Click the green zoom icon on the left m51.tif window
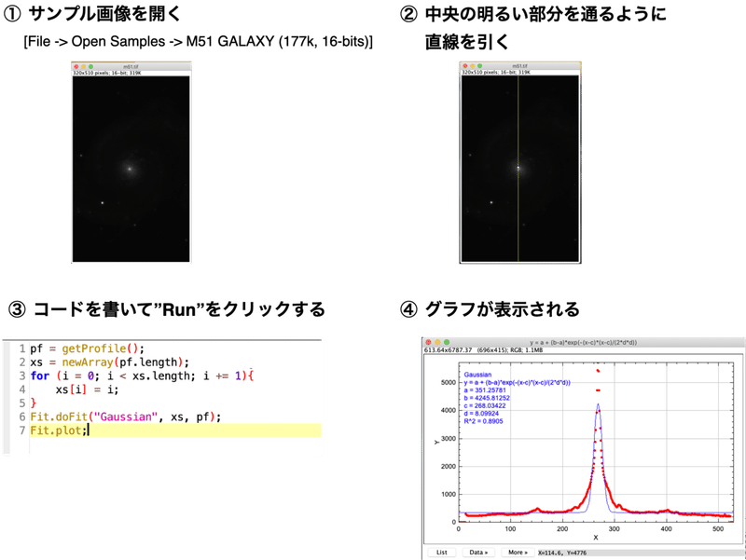 [x=91, y=64]
